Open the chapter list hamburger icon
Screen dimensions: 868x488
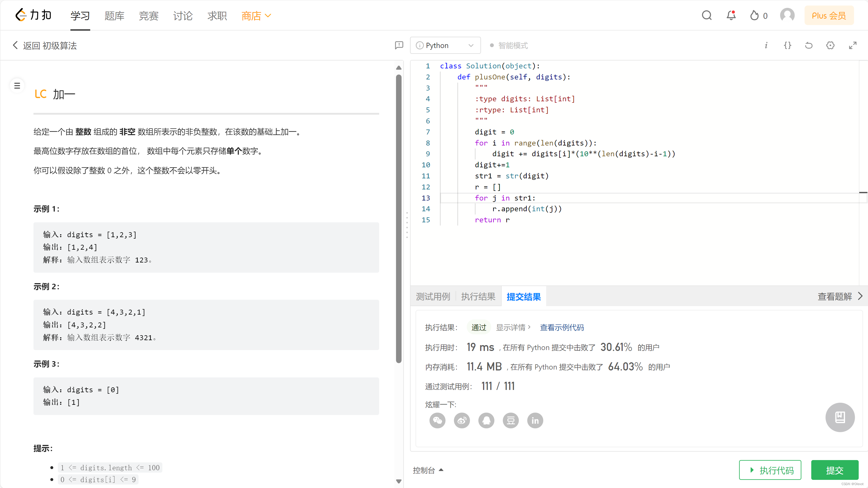17,86
